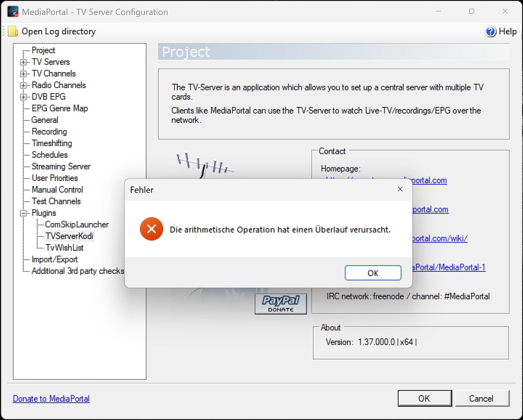Click the blue Help question mark icon

[491, 31]
